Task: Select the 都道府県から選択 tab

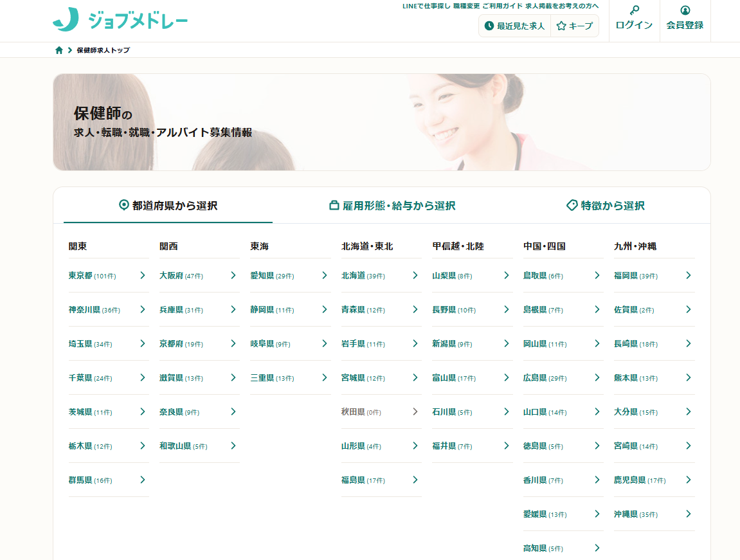Action: point(168,206)
